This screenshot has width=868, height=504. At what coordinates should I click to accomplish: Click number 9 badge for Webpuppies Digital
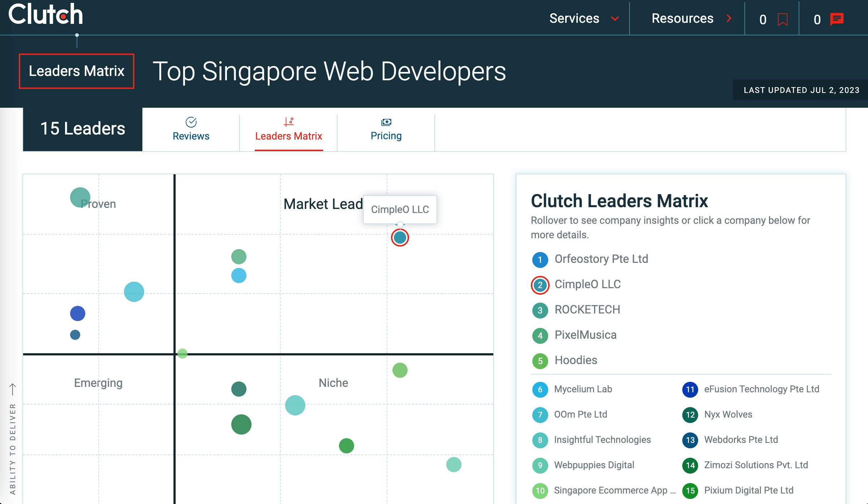point(540,466)
